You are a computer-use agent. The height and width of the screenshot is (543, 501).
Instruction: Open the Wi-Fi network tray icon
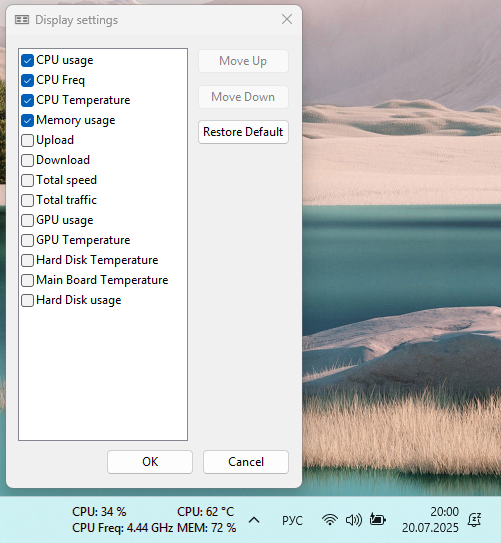[330, 520]
